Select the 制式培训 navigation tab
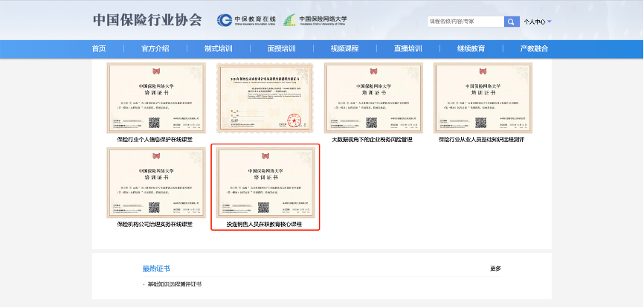Viewport: 644px width, 308px height. pos(219,49)
